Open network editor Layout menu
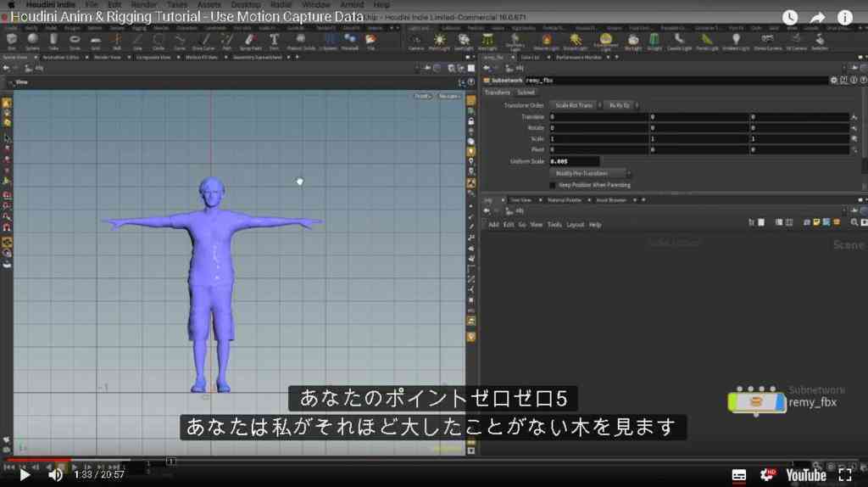 click(576, 225)
